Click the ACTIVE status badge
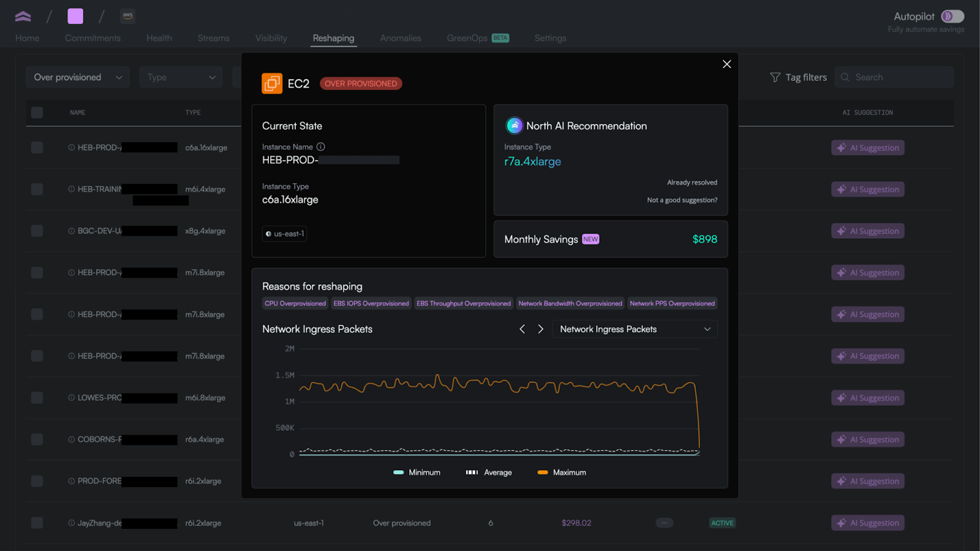Screen dimensions: 980x551 722,523
